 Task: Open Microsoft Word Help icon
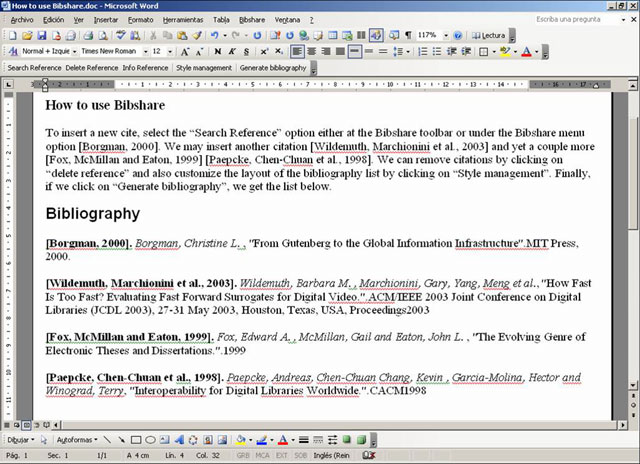point(458,36)
